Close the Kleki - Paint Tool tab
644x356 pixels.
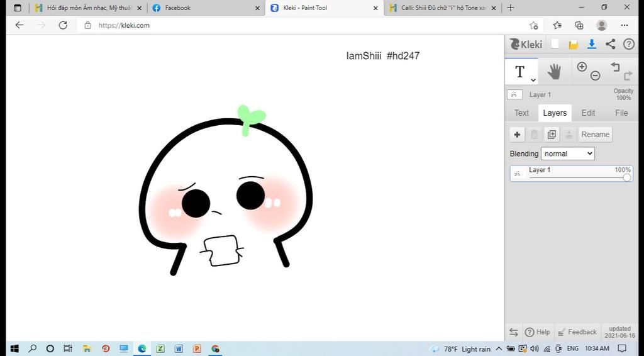coord(375,8)
